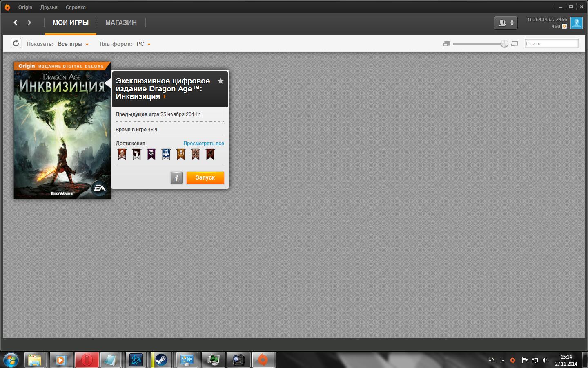Expand the PC platform dropdown
Screen dimensions: 588x368
point(143,44)
